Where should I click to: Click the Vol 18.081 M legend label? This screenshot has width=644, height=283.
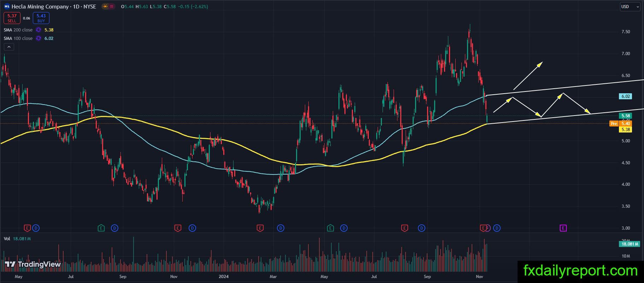coord(17,239)
